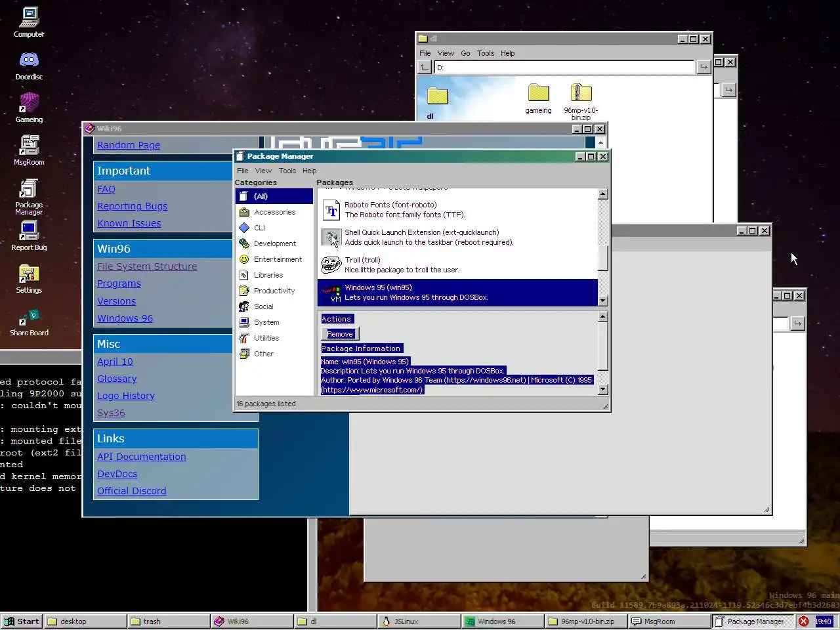Open the Go menu in dl window
This screenshot has height=630, width=840.
click(x=465, y=53)
